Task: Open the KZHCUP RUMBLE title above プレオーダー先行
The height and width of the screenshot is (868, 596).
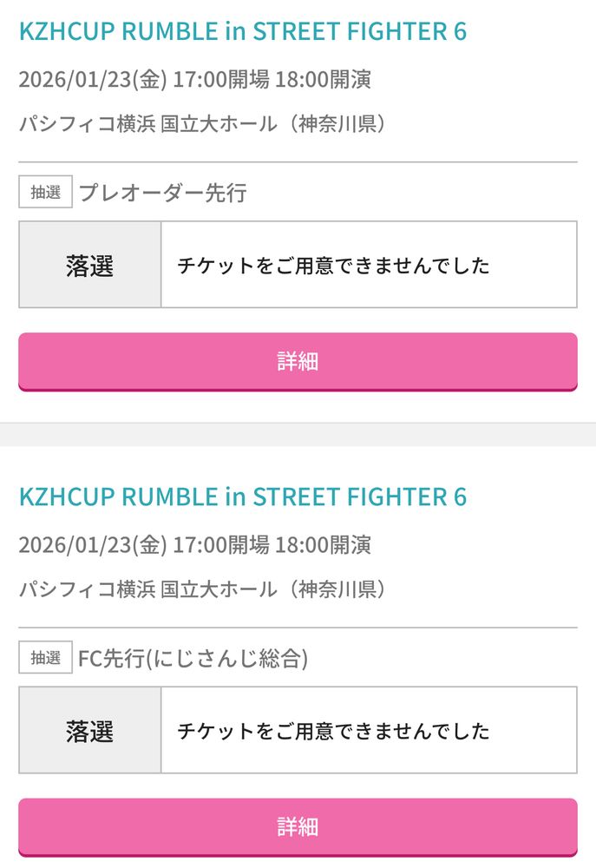Action: click(x=243, y=31)
